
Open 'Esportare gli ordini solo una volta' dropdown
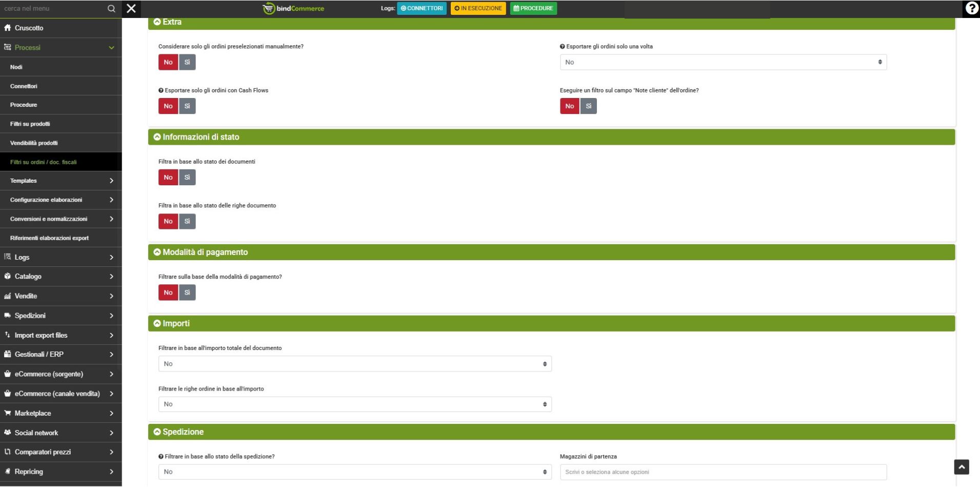coord(723,62)
